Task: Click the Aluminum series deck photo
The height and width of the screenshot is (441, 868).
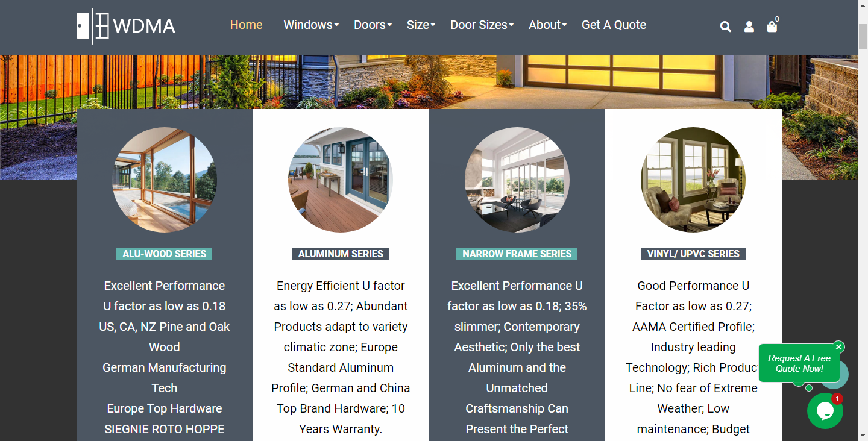Action: click(341, 180)
